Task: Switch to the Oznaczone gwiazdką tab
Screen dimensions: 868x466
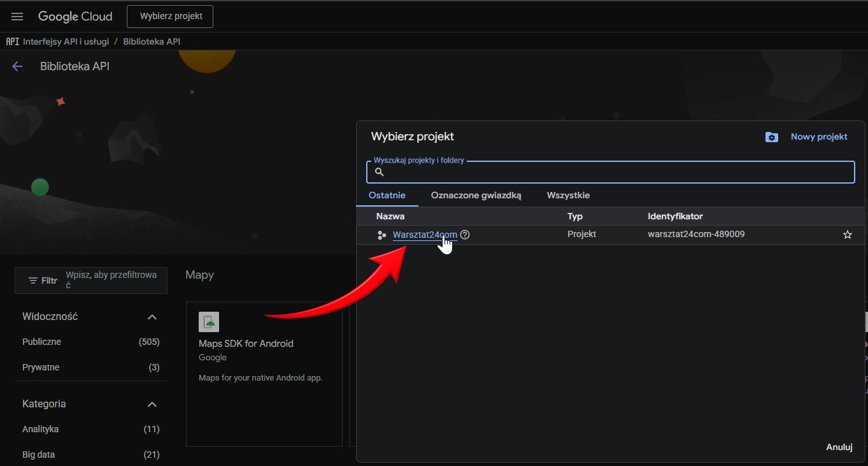Action: point(476,196)
